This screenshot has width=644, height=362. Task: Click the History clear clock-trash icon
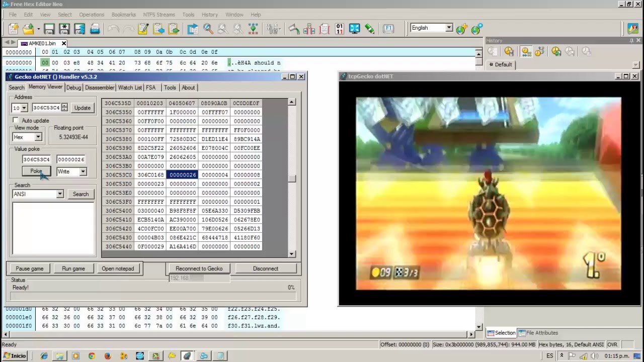click(509, 51)
